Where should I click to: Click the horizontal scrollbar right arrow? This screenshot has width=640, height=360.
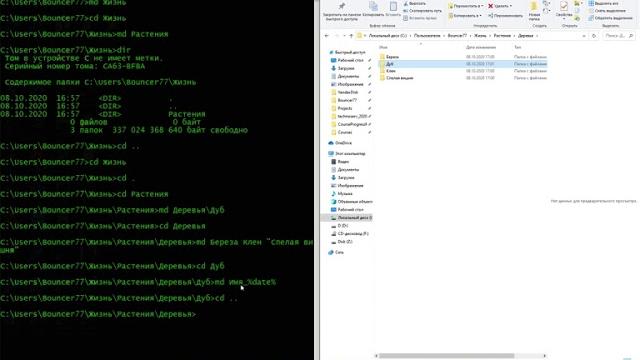point(544,356)
